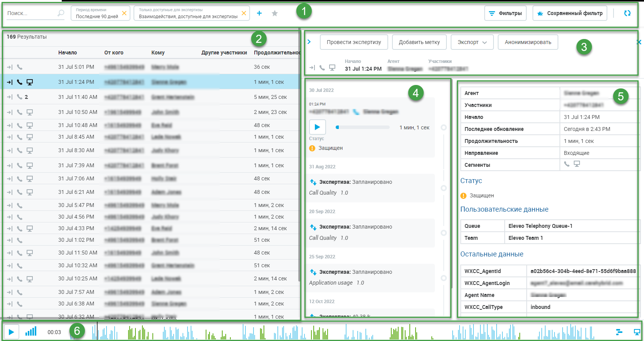Click Анонимизировать button
Screen dimensions: 644x341
(x=528, y=42)
